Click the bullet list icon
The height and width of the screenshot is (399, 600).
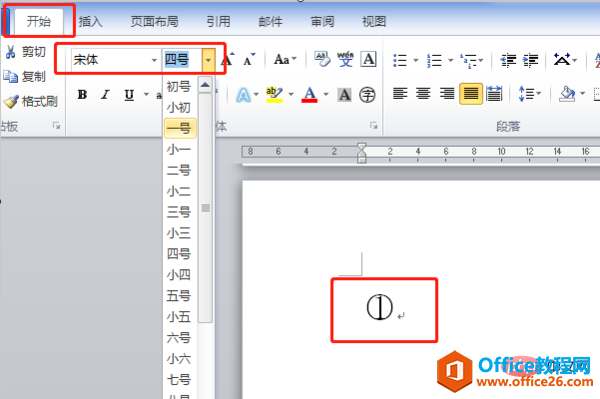pos(400,60)
